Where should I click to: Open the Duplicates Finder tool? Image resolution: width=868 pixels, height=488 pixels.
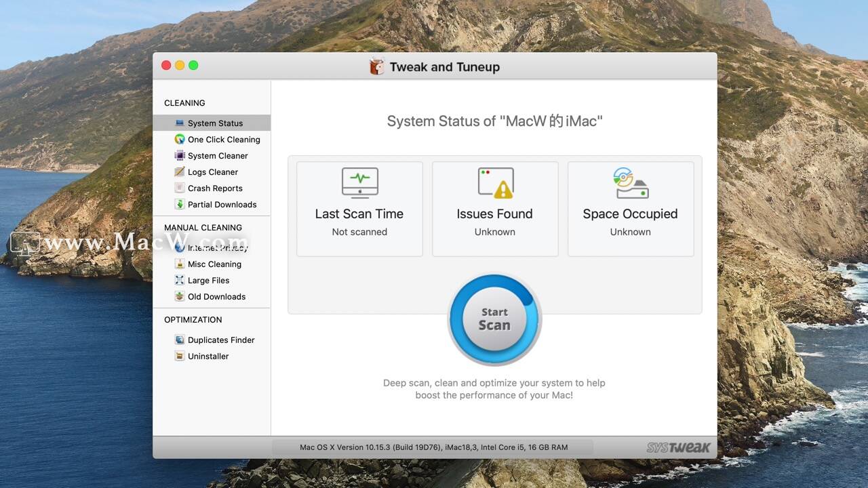212,340
